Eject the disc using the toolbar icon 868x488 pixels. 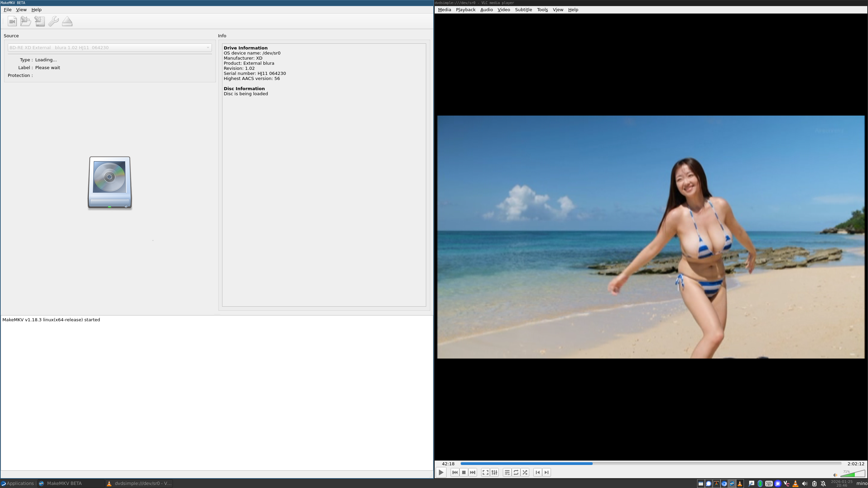pyautogui.click(x=67, y=21)
